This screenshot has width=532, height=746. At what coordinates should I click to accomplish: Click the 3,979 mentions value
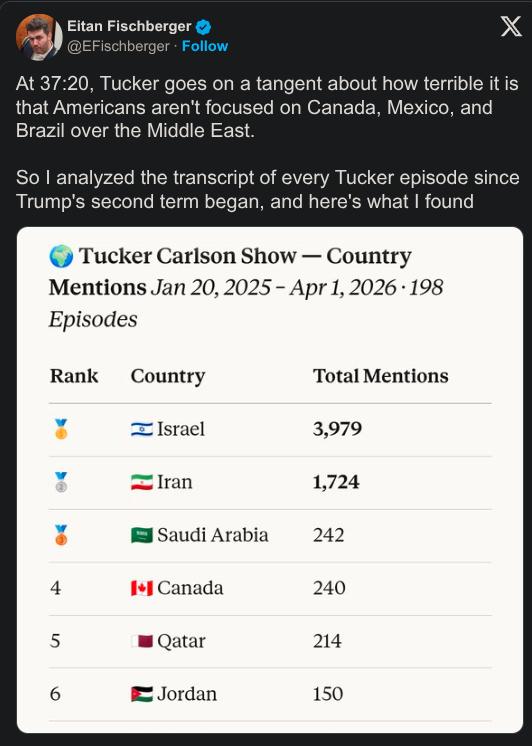pyautogui.click(x=337, y=429)
